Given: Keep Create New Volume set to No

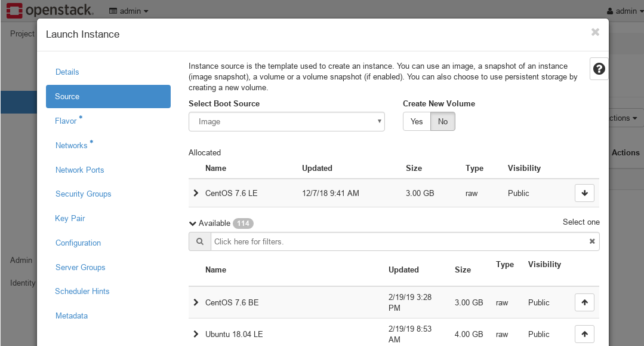Looking at the screenshot, I should (442, 121).
